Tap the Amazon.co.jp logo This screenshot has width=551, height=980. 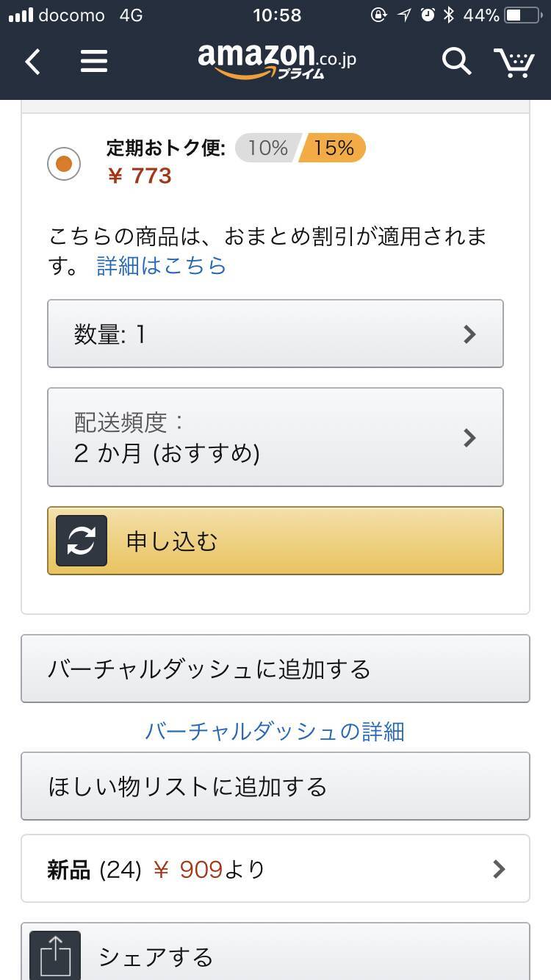[x=275, y=61]
